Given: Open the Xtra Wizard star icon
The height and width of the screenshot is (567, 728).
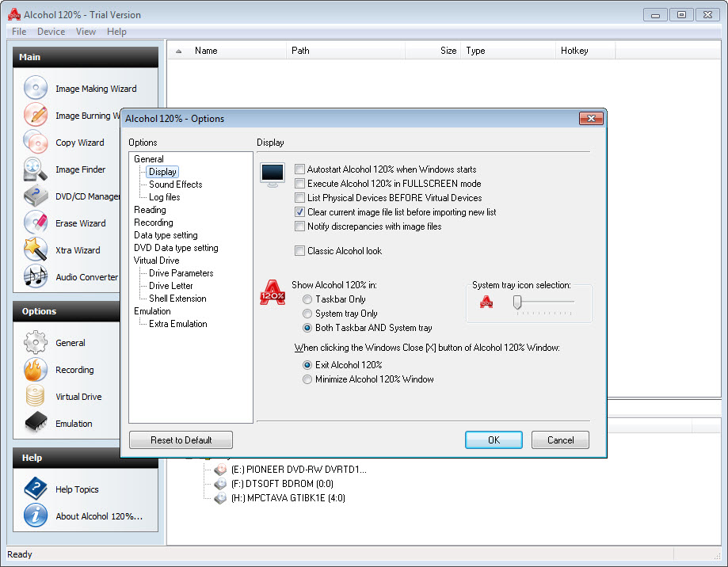Looking at the screenshot, I should tap(36, 249).
